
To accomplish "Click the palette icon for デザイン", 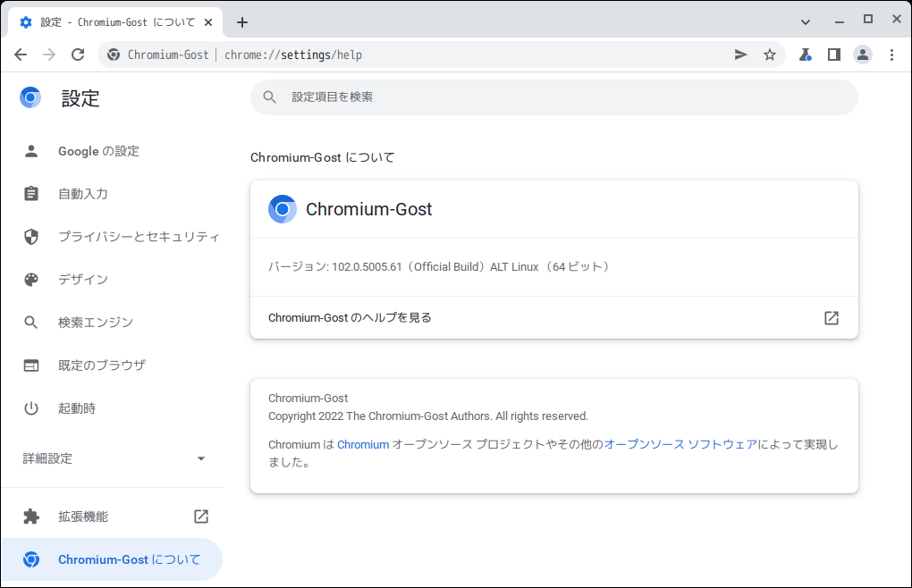I will (x=31, y=280).
